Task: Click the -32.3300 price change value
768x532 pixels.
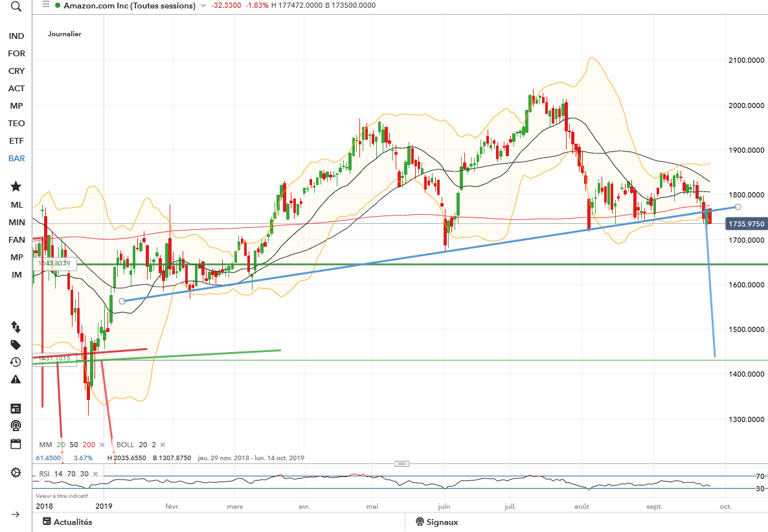Action: (x=226, y=5)
